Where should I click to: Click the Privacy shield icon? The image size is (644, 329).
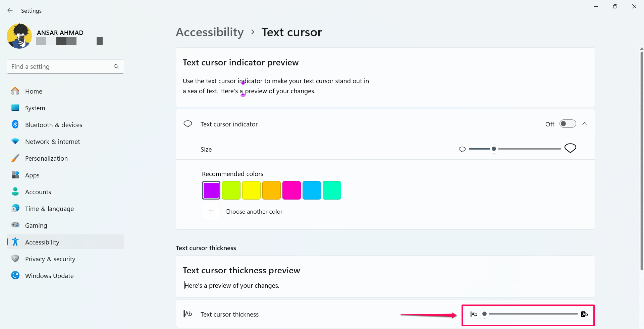15,259
